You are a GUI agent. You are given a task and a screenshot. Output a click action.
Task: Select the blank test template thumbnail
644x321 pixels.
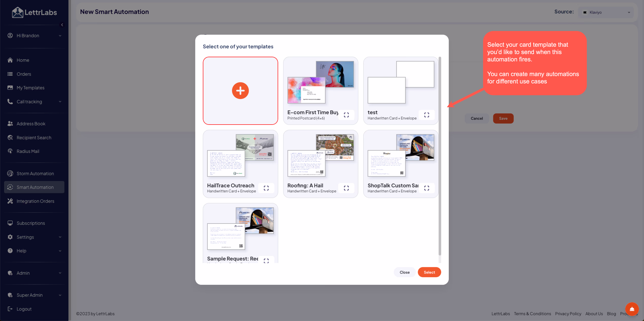coord(401,82)
